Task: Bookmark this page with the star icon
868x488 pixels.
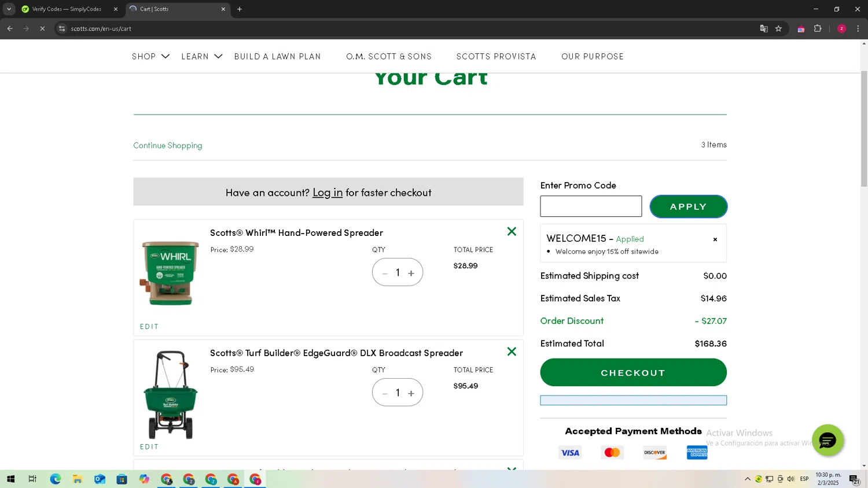Action: coord(779,28)
